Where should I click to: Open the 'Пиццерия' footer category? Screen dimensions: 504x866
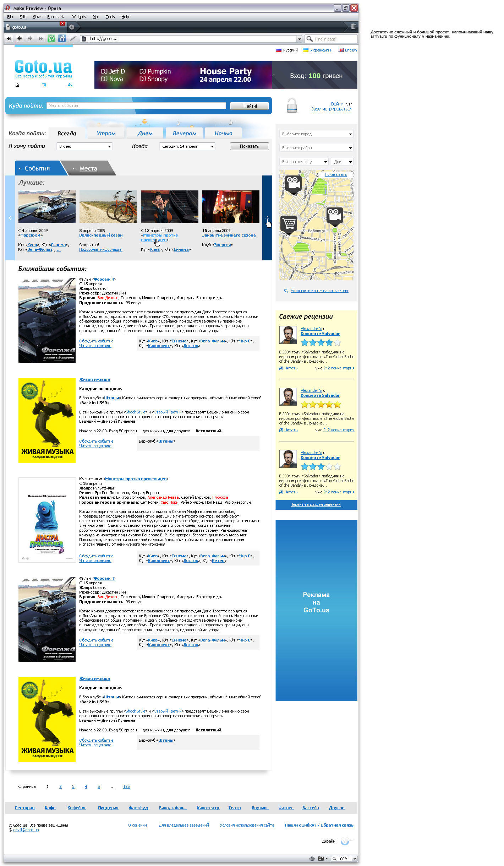(108, 808)
